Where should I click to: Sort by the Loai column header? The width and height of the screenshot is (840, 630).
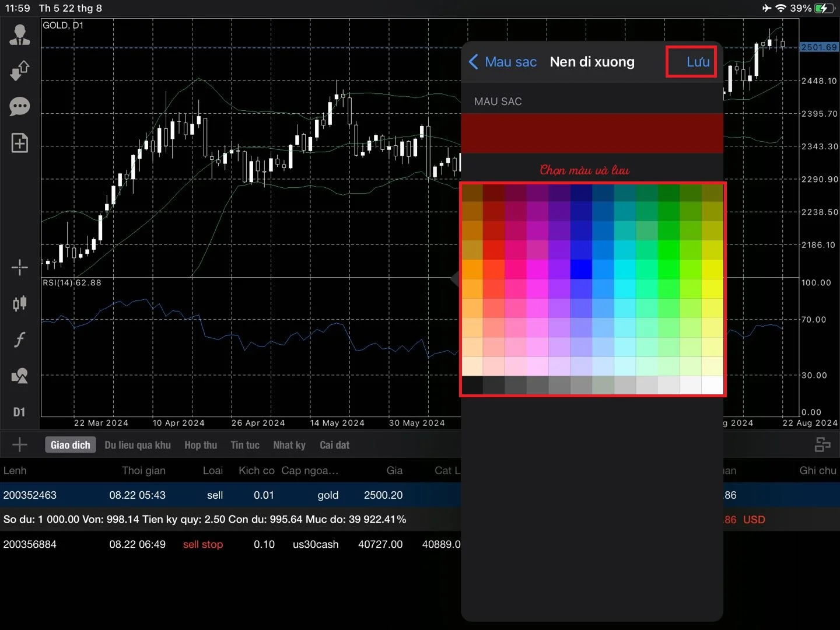click(213, 470)
